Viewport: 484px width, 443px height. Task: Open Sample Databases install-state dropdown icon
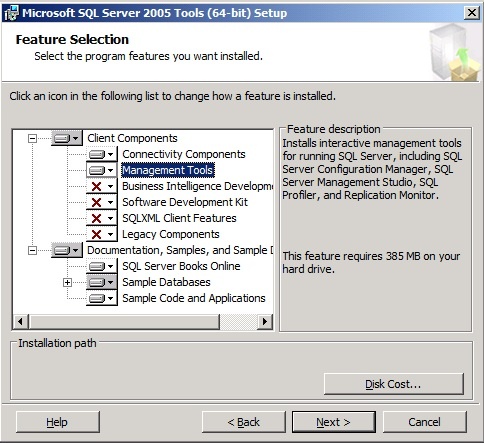102,282
